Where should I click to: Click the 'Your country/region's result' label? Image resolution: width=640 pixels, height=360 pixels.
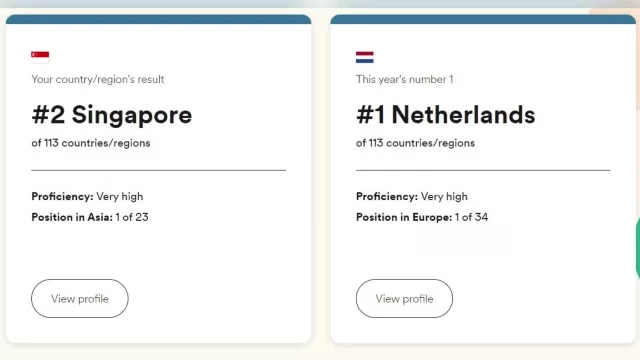pyautogui.click(x=98, y=79)
